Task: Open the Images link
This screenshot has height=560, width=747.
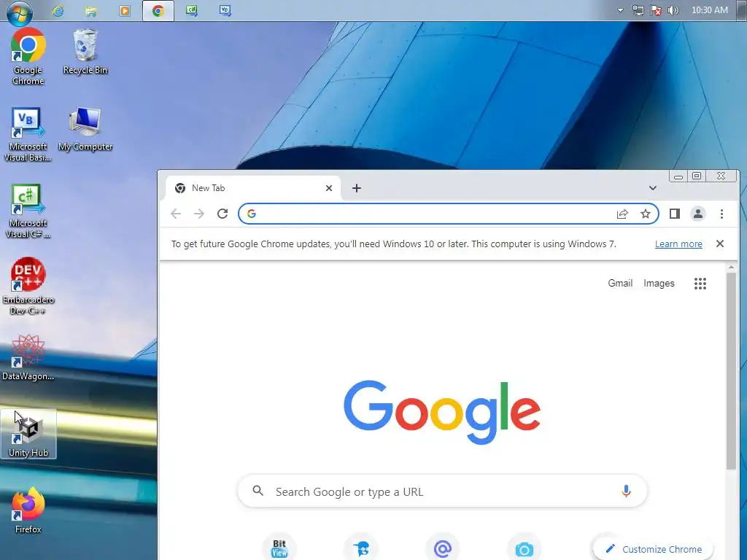Action: tap(659, 284)
